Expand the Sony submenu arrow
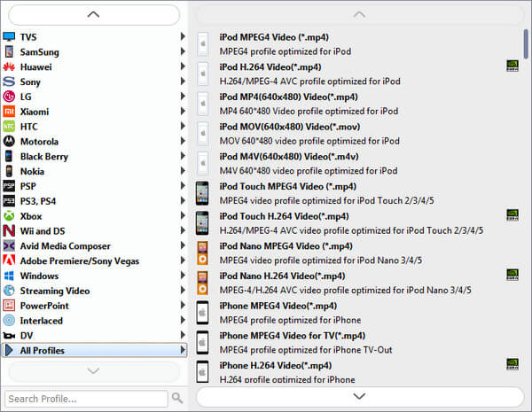532x412 pixels. [183, 81]
